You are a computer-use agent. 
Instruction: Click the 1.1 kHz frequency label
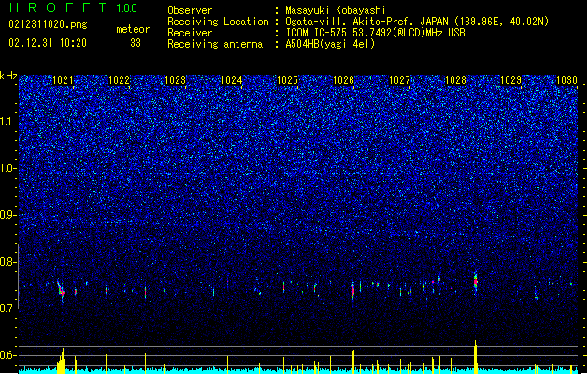(x=8, y=122)
